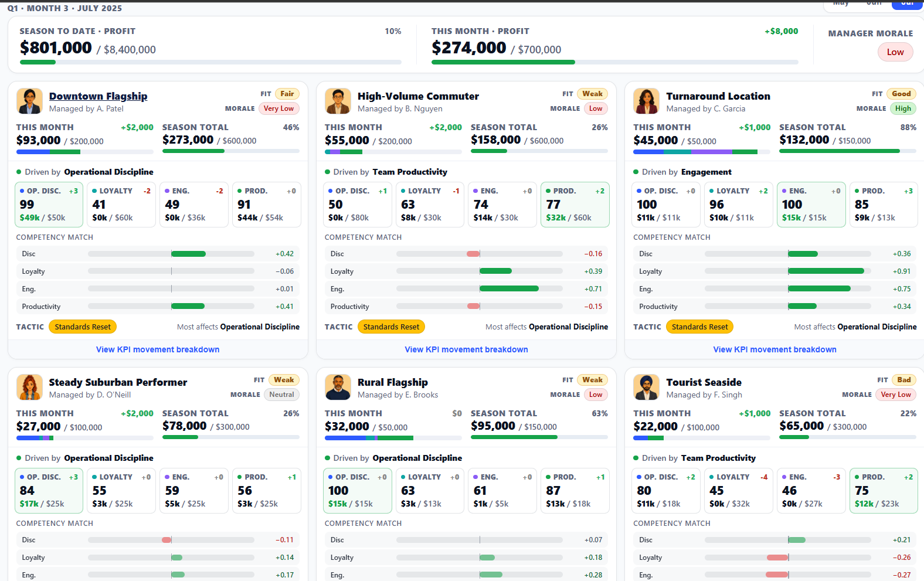Select High-Volume Commuter Loyalty KPI card
Screen dimensions: 924x581
pos(430,205)
